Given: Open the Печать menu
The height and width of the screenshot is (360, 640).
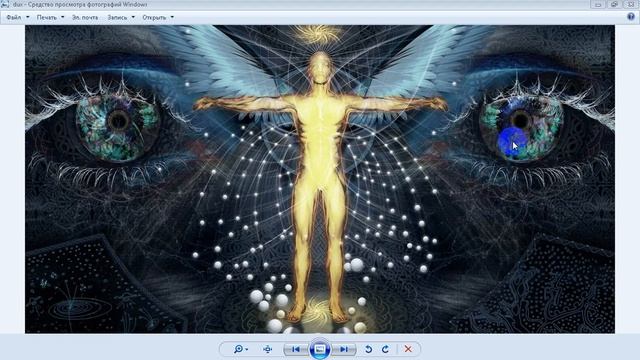Looking at the screenshot, I should tap(47, 18).
